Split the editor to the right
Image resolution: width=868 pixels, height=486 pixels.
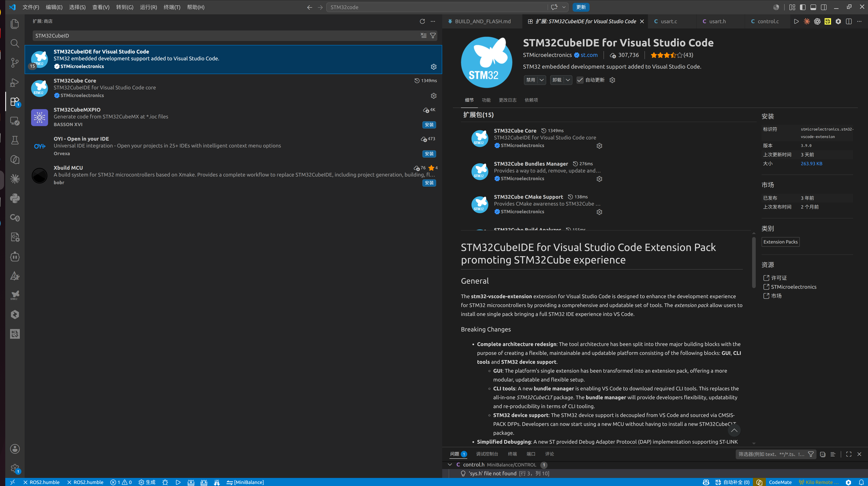click(849, 21)
